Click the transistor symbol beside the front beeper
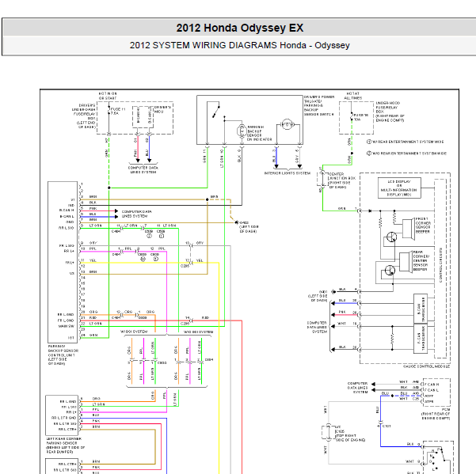The image size is (476, 474). click(391, 237)
